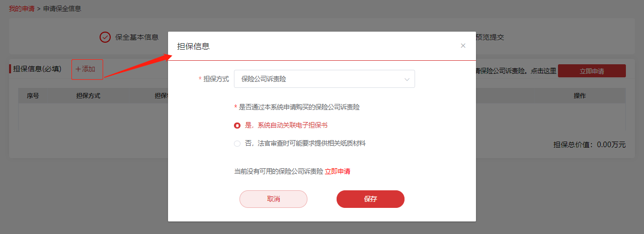
Task: Go to 我的申请 in the breadcrumb
Action: (x=22, y=9)
